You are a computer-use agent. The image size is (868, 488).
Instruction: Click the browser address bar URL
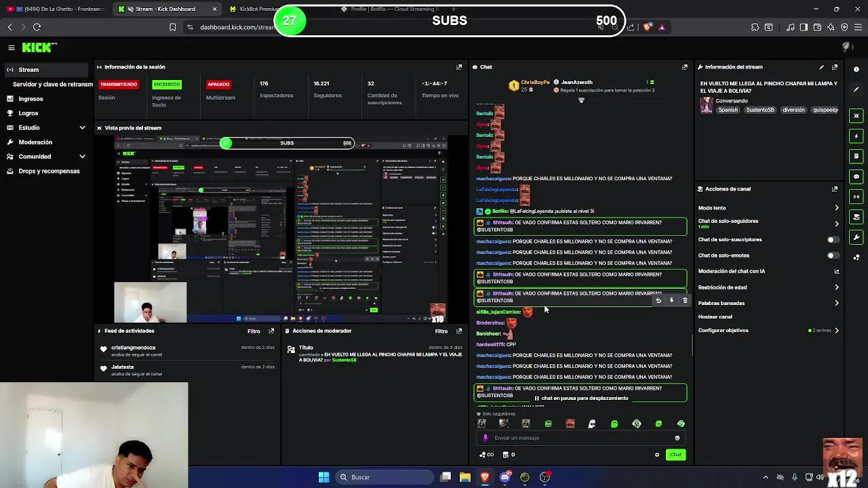(x=237, y=27)
